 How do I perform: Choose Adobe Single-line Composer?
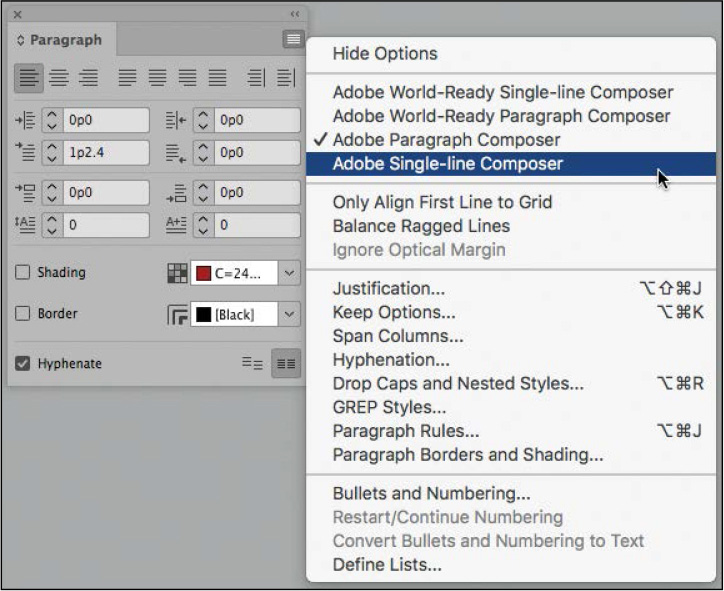(511, 164)
